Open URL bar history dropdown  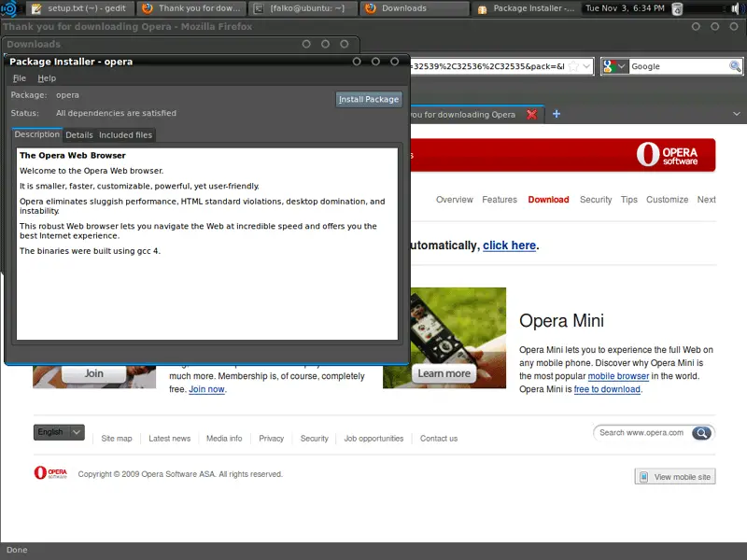pyautogui.click(x=586, y=66)
